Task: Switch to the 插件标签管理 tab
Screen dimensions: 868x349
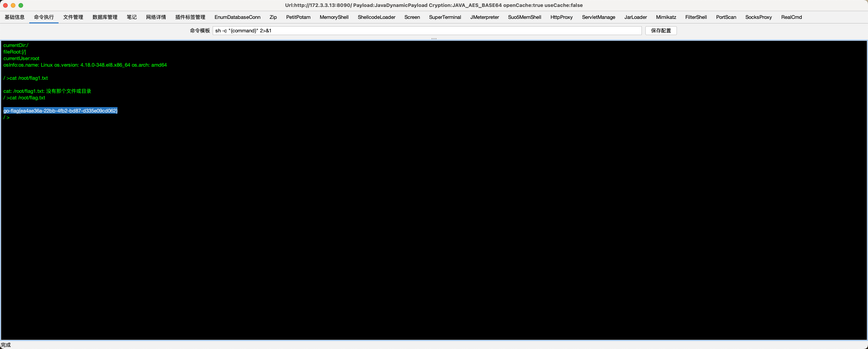Action: click(x=190, y=17)
